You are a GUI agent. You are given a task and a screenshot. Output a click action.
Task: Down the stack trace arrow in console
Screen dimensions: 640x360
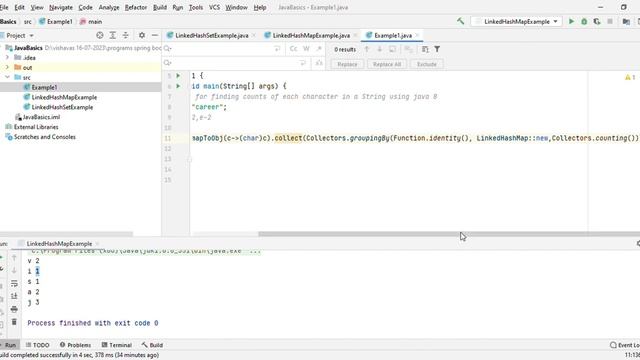click(14, 270)
